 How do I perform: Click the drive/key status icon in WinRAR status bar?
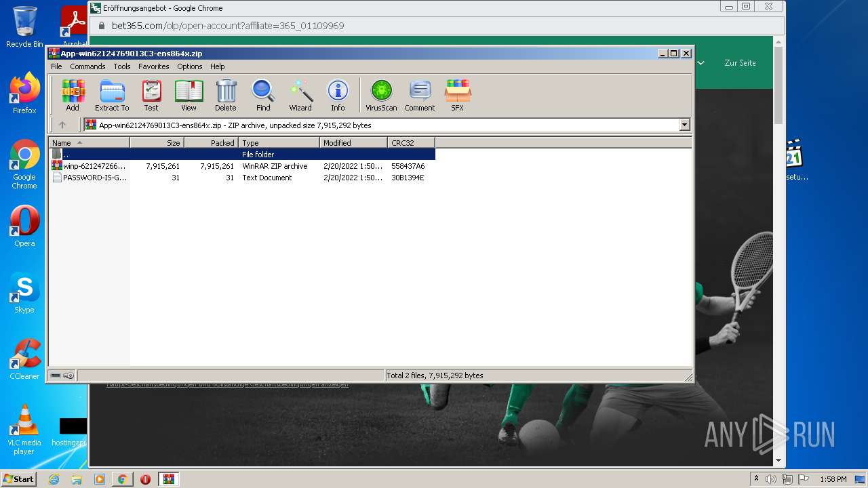tap(62, 375)
